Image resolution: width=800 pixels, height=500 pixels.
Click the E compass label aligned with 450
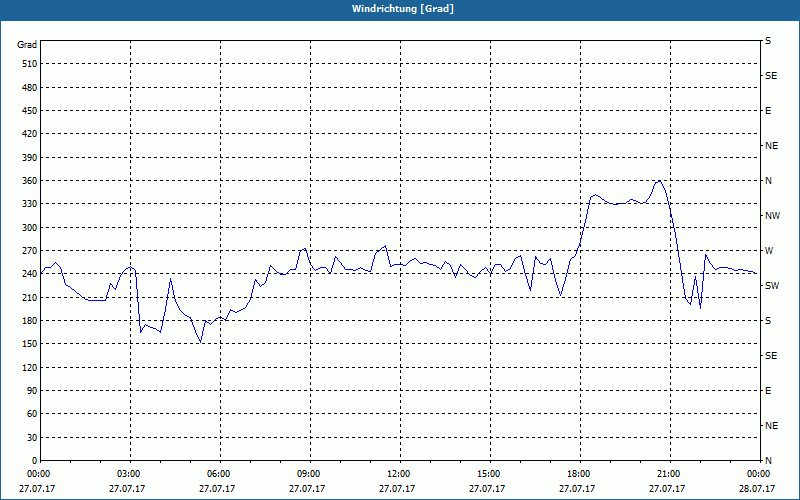768,111
